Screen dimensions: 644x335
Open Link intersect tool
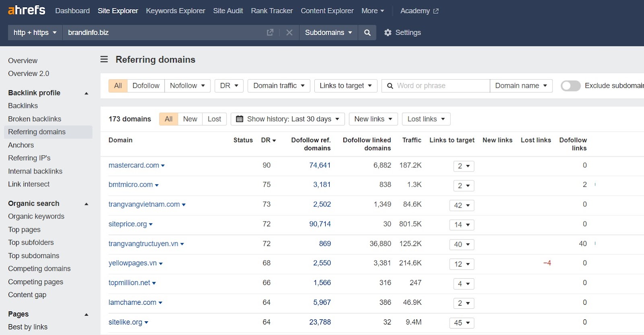[29, 184]
